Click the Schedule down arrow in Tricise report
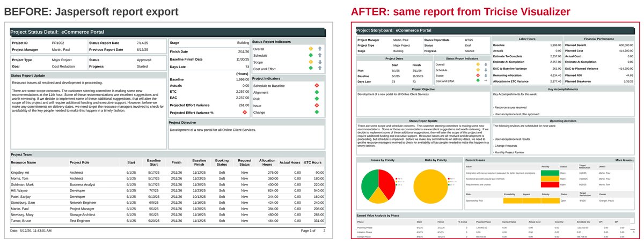The width and height of the screenshot is (644, 245). (485, 70)
